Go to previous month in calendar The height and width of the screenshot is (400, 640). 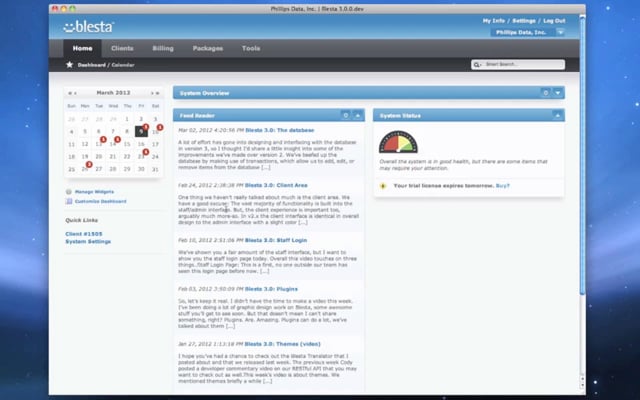click(x=76, y=93)
